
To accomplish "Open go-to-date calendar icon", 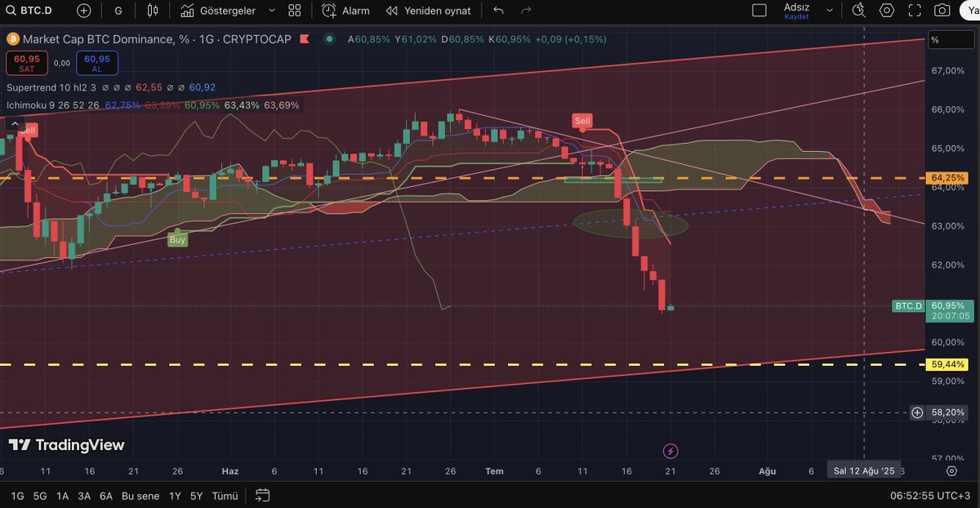I will tap(262, 495).
